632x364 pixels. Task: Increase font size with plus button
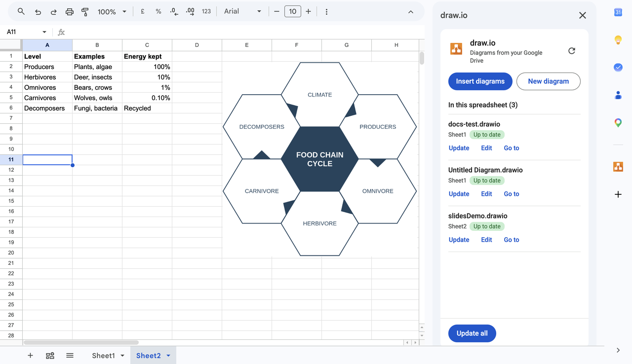point(308,11)
